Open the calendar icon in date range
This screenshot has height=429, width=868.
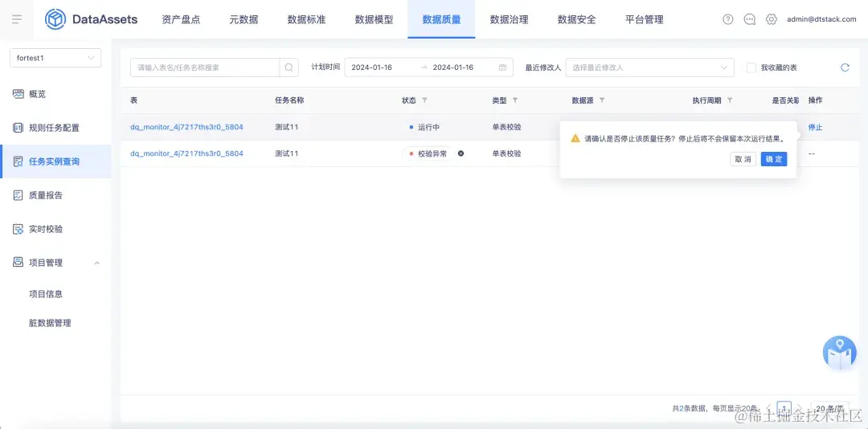point(502,67)
